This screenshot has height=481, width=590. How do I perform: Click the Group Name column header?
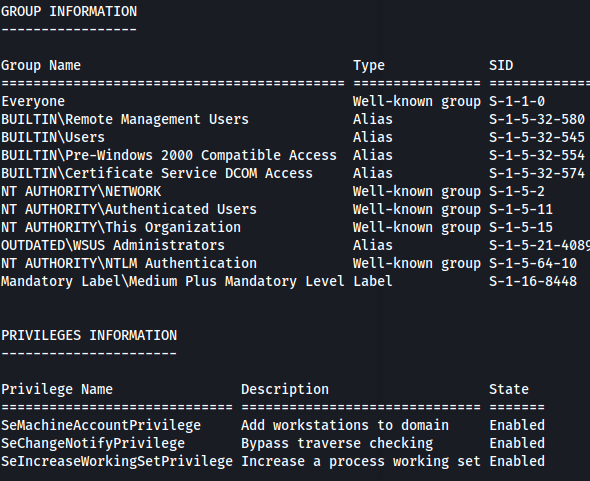pos(41,65)
